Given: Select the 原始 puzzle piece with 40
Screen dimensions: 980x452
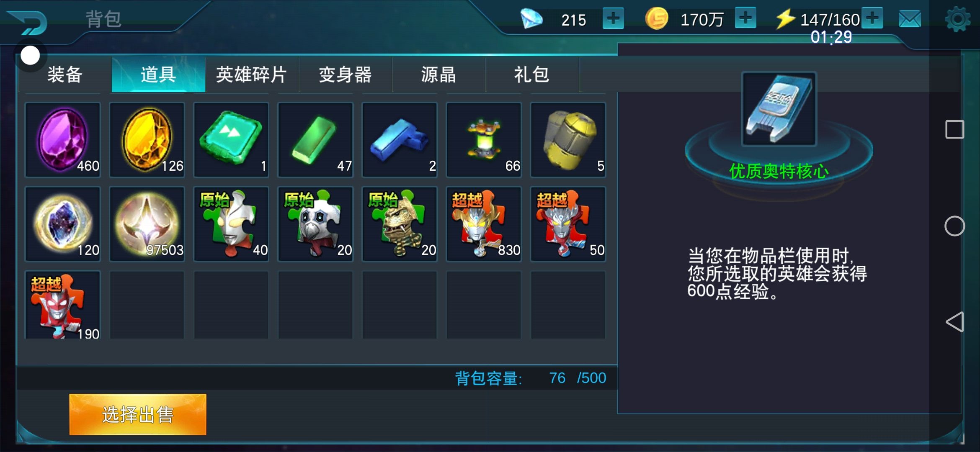Looking at the screenshot, I should (x=231, y=224).
